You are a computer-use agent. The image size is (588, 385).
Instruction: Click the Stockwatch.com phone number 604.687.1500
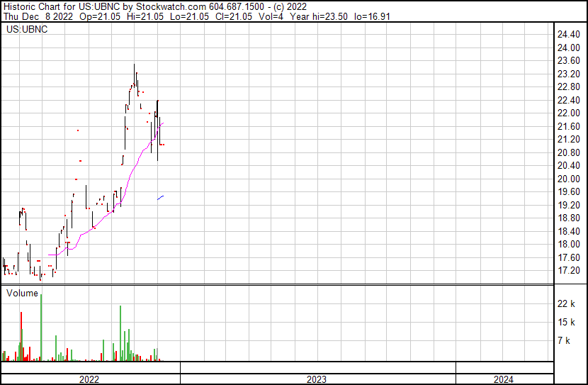237,7
